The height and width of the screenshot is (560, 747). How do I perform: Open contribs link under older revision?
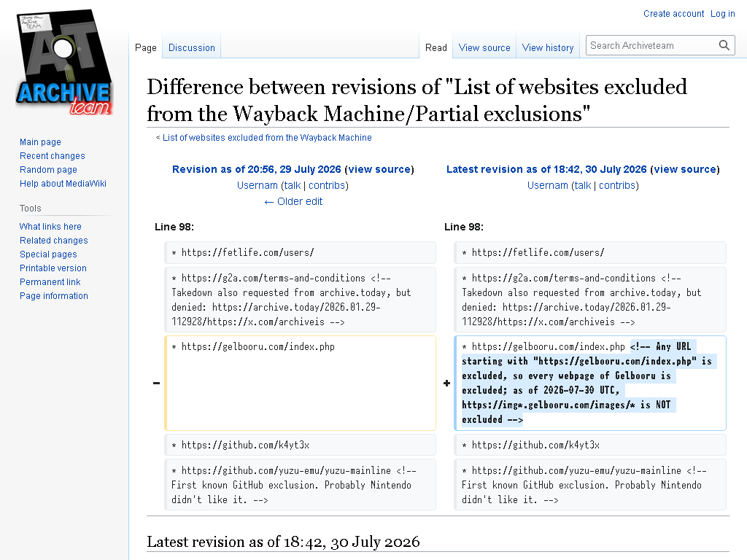(327, 185)
